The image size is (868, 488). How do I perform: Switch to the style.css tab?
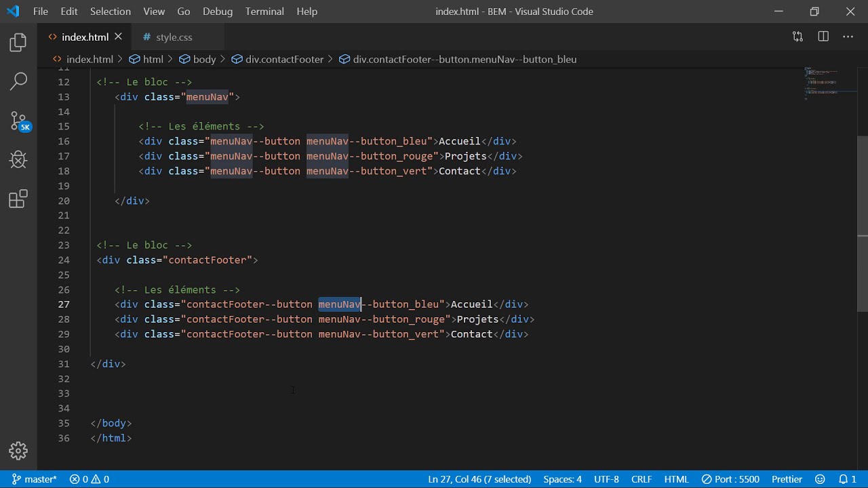click(174, 37)
